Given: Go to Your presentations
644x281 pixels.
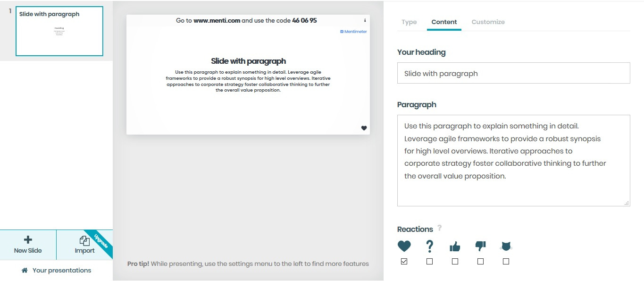Looking at the screenshot, I should (x=57, y=271).
